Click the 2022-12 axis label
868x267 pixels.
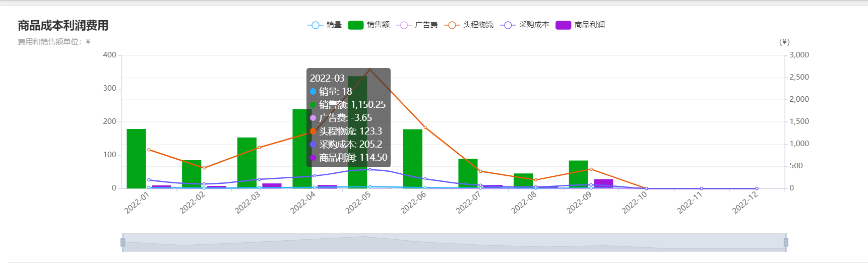click(745, 203)
